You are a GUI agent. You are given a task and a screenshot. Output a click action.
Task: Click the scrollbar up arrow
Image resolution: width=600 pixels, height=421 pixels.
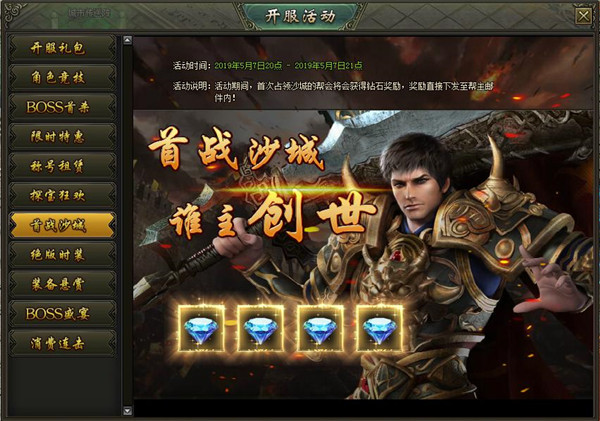[x=127, y=40]
